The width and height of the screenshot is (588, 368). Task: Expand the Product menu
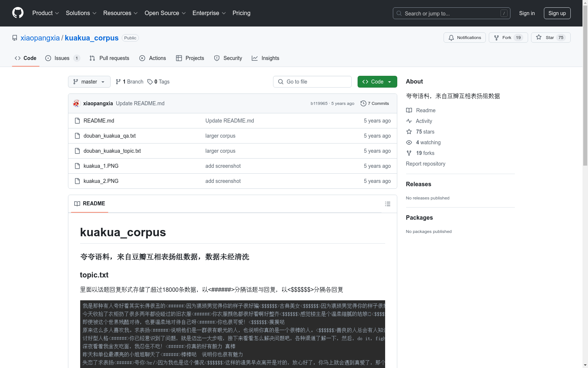[x=46, y=13]
